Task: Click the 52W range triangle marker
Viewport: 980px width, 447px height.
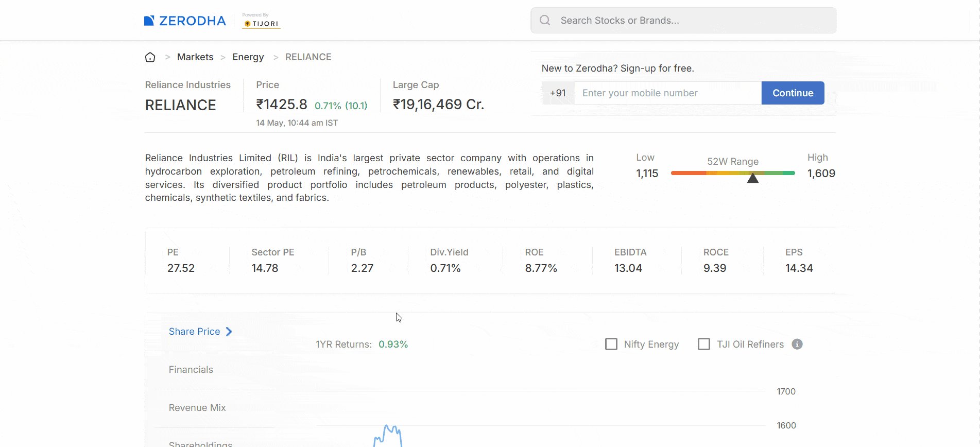Action: point(753,178)
